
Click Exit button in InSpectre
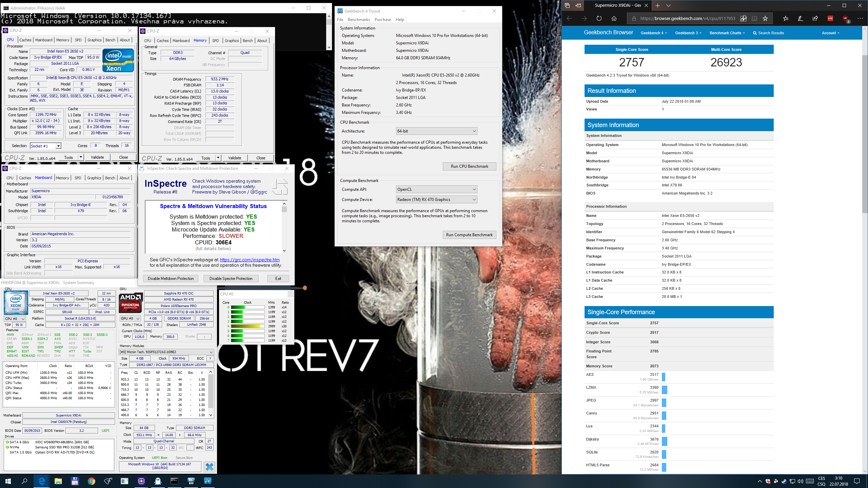(278, 279)
